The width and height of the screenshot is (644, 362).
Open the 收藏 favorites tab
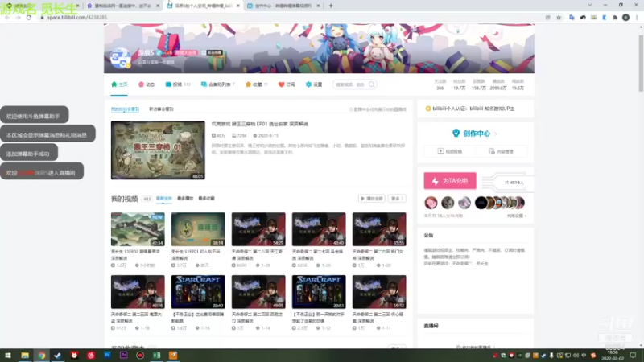click(x=256, y=84)
